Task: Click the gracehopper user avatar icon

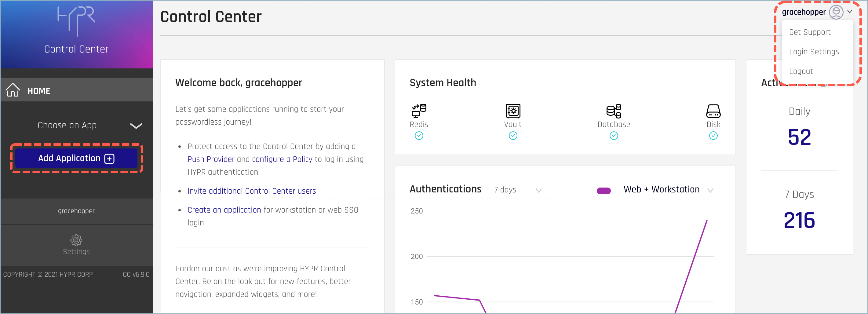Action: pyautogui.click(x=836, y=12)
